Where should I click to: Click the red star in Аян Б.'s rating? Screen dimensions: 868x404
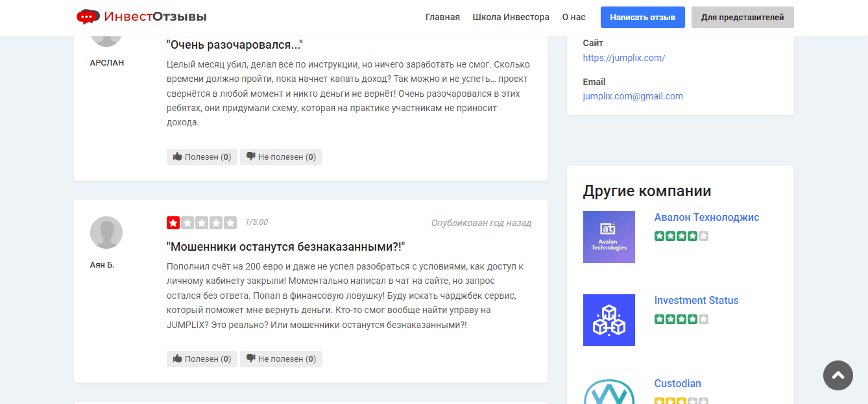[x=173, y=222]
